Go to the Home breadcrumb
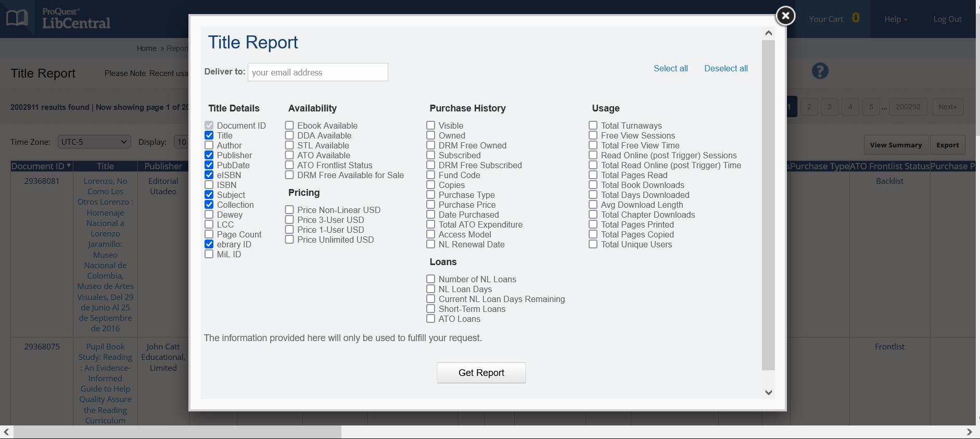 tap(147, 48)
